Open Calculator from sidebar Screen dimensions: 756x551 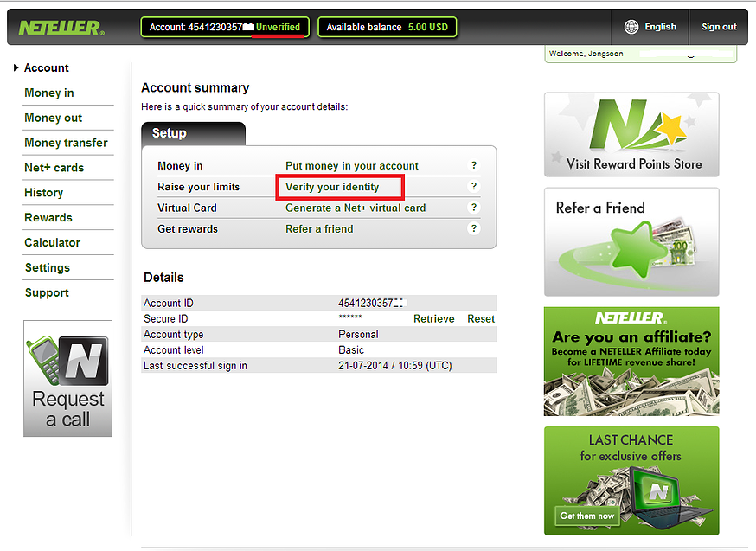coord(53,243)
